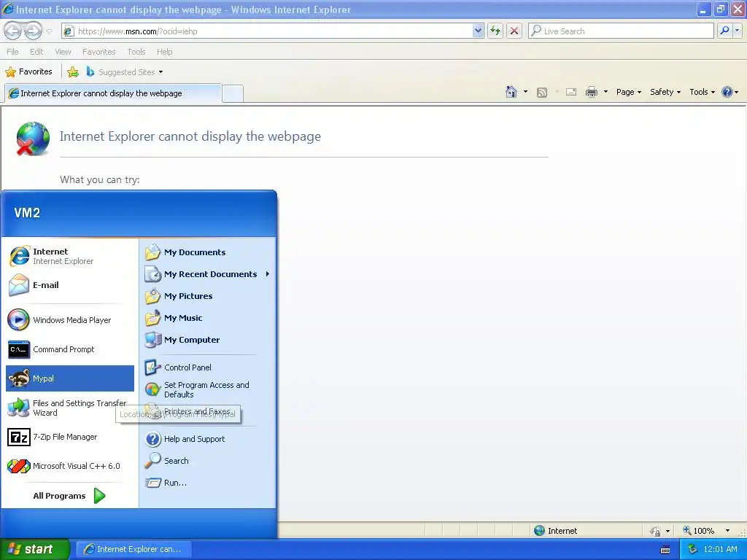Open the File menu
Viewport: 747px width, 560px height.
point(13,52)
